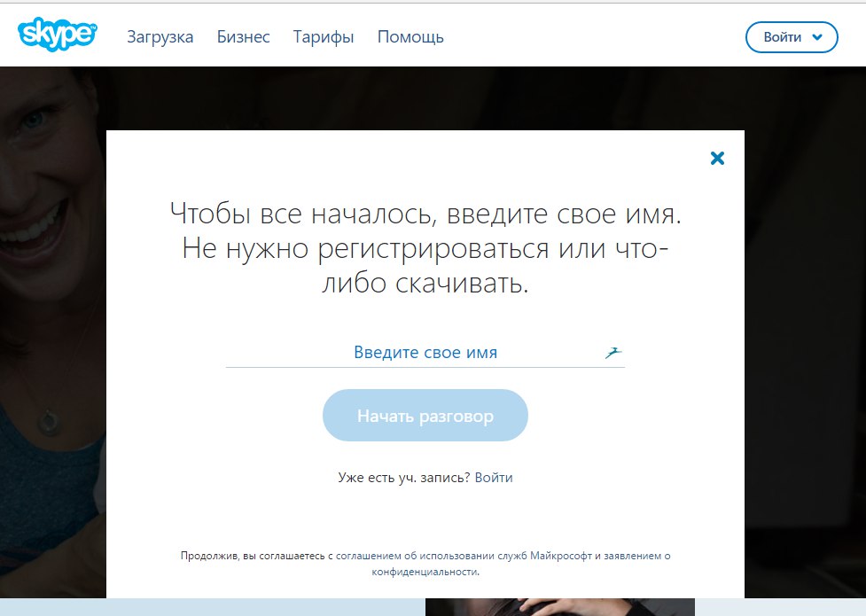
Task: Click the Skype logo
Action: point(58,35)
